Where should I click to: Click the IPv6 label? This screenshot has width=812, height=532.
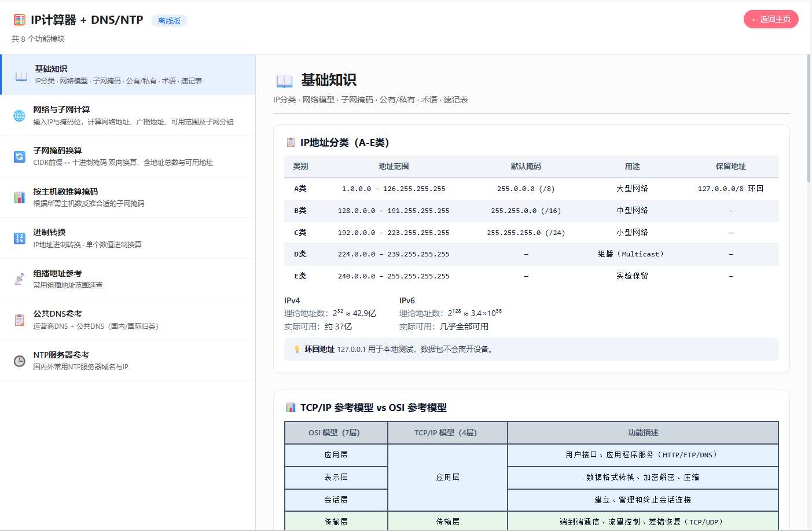tap(407, 300)
